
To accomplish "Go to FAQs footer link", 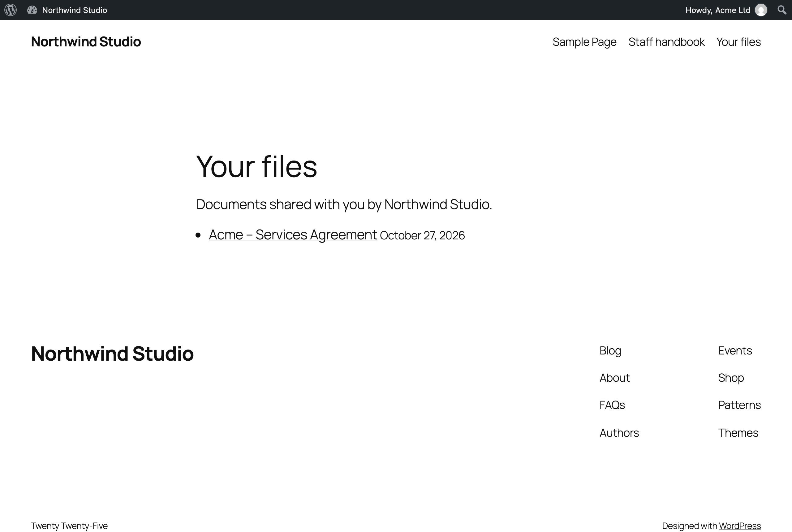I will click(x=612, y=405).
